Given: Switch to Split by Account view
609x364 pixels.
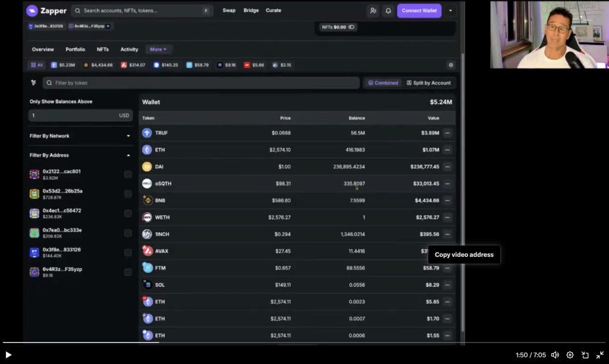Looking at the screenshot, I should pos(429,83).
